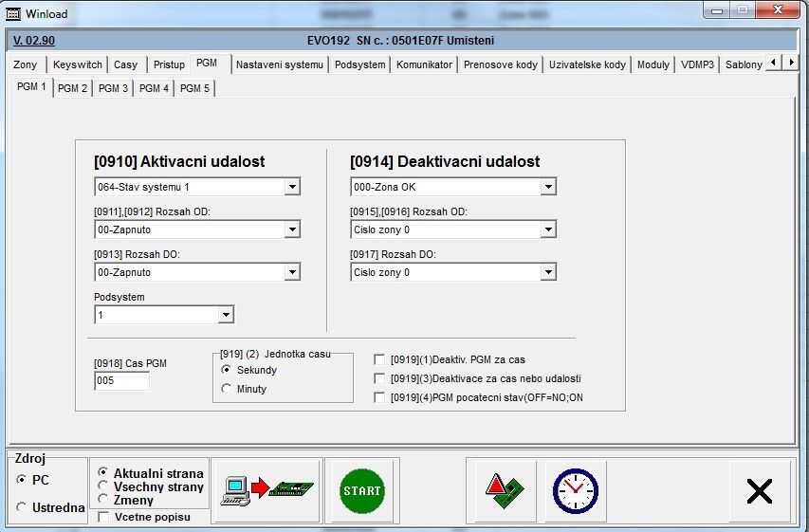Open the clock time settings icon

point(575,490)
